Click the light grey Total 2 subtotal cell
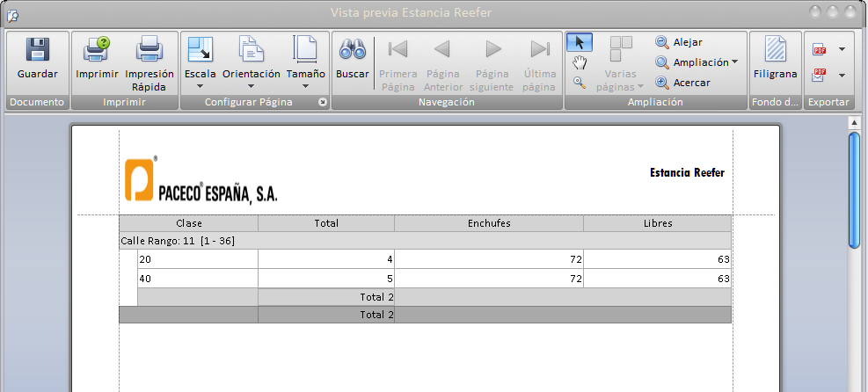The image size is (868, 392). coord(326,297)
